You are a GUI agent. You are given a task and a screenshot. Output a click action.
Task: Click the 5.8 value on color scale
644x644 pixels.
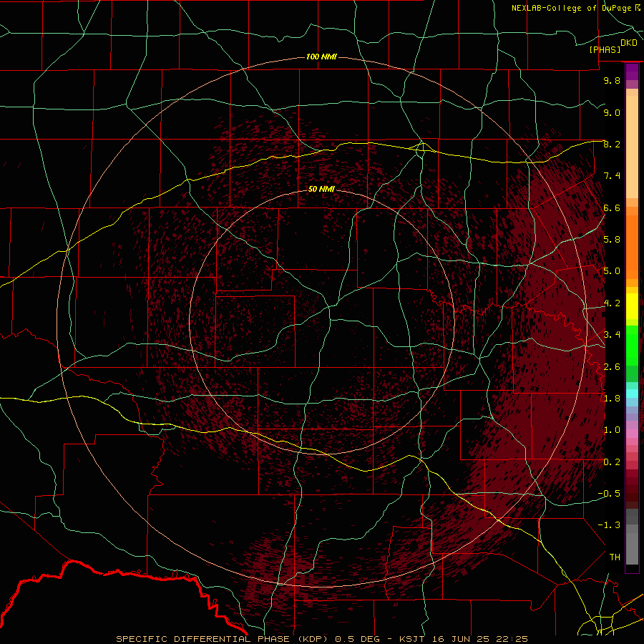point(612,240)
